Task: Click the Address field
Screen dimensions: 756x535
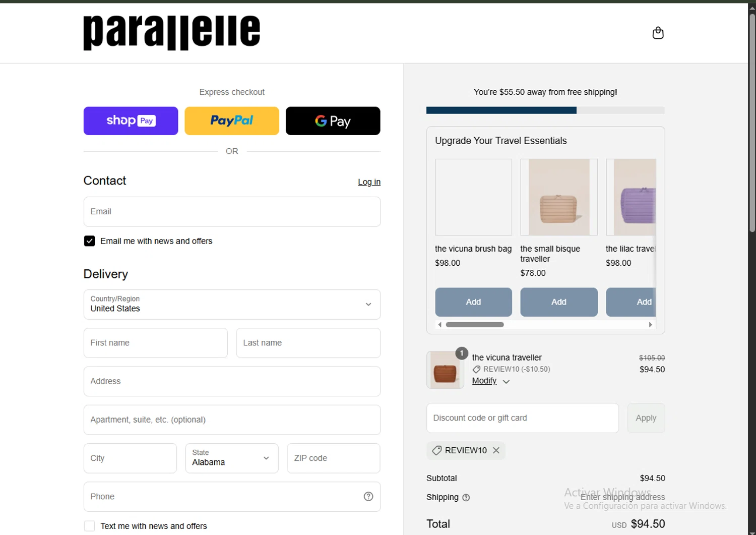Action: 232,381
